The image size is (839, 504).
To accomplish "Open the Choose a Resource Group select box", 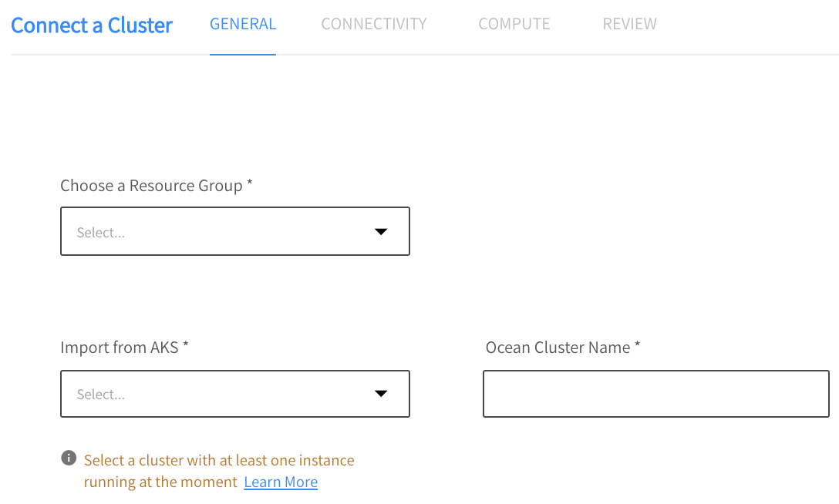I will 234,231.
